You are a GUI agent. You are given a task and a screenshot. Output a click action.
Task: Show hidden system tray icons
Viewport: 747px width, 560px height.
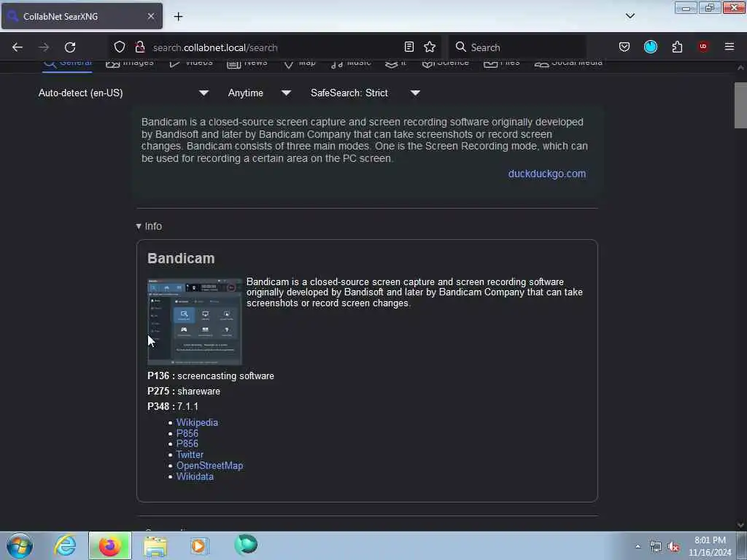coord(638,546)
